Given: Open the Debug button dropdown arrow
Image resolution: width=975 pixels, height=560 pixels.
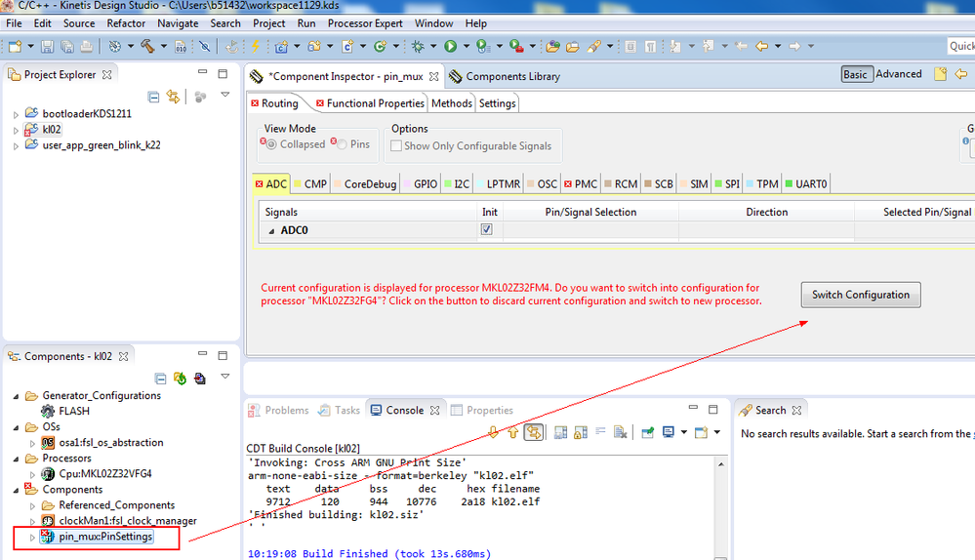Looking at the screenshot, I should tap(432, 46).
